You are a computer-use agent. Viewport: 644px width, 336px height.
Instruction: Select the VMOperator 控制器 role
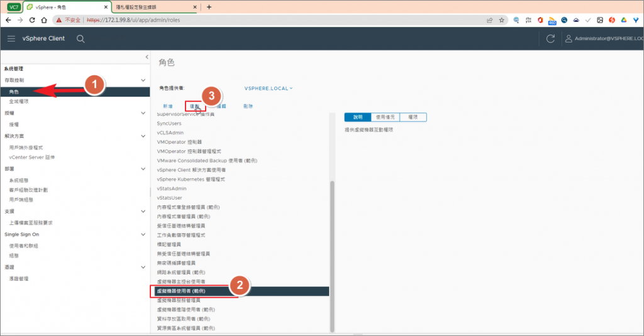click(179, 142)
